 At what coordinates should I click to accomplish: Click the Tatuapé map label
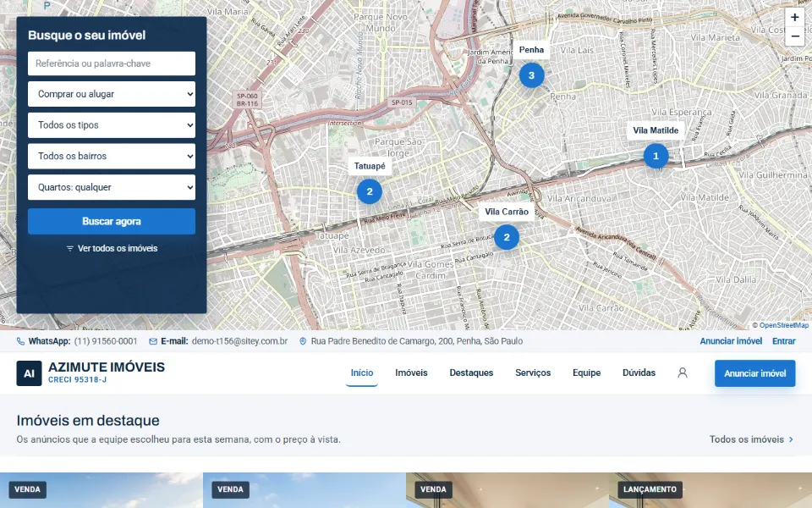tap(370, 166)
